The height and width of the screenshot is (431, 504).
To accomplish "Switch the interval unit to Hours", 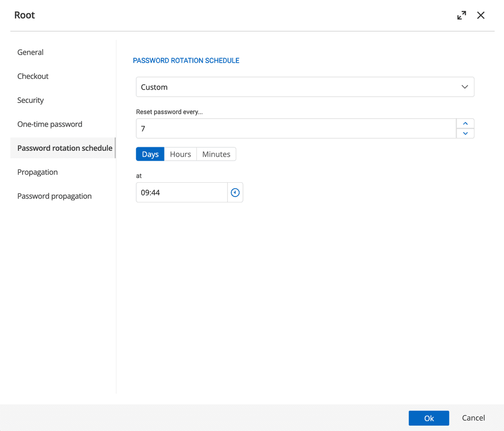I will click(180, 154).
